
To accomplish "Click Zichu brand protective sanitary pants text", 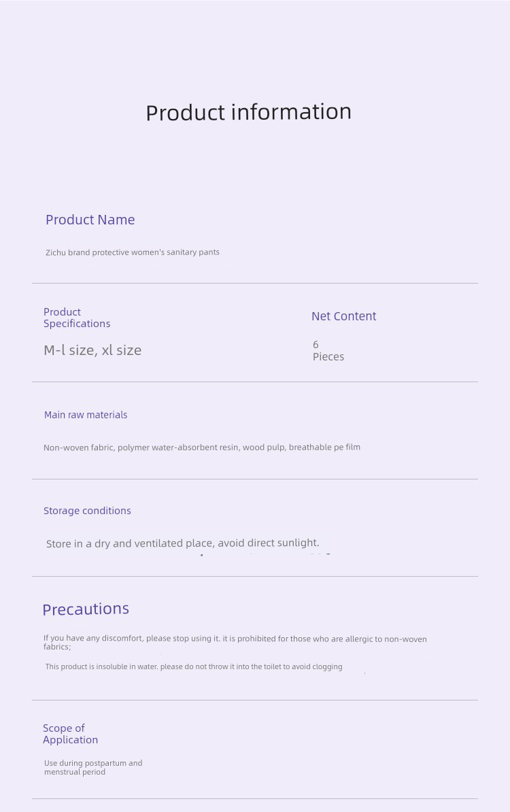I will [x=133, y=252].
